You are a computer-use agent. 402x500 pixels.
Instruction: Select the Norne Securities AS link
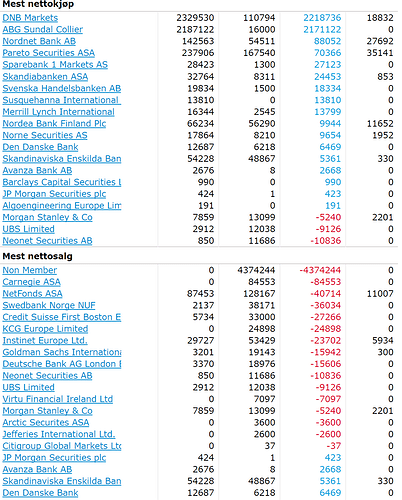[x=45, y=135]
